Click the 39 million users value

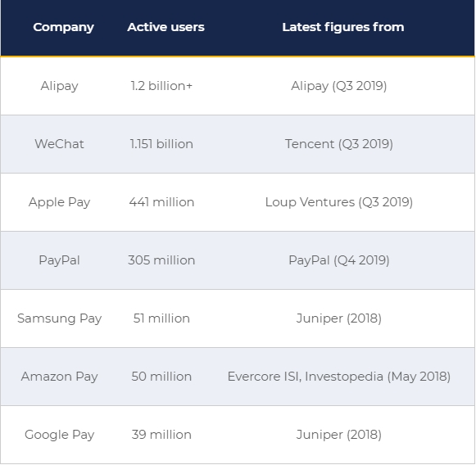pyautogui.click(x=161, y=435)
